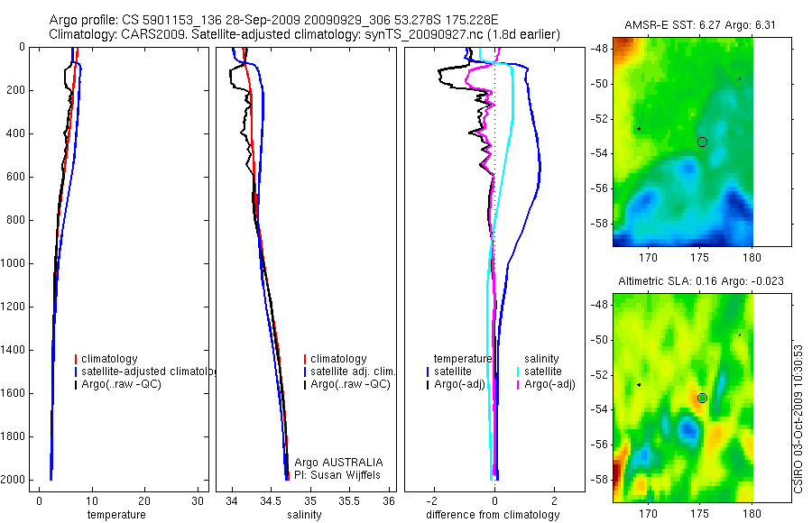
Task: Click temperature tick label '30'
Action: (198, 501)
